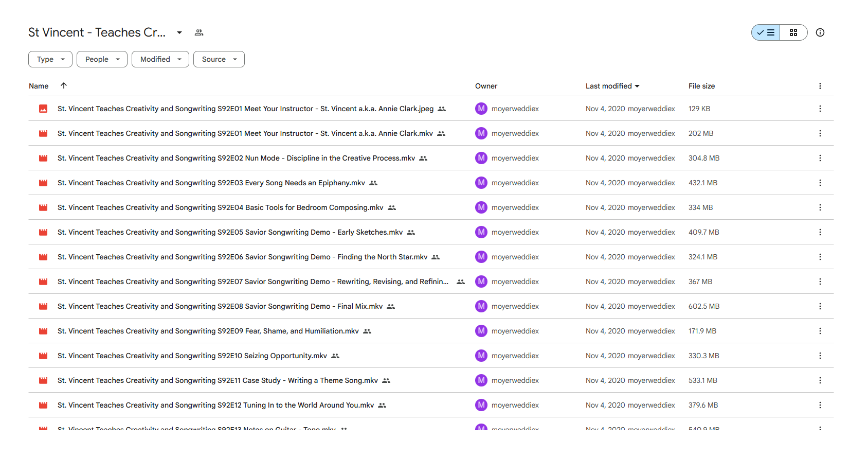Click the shared icon beside S92E03 Epiphany file
This screenshot has width=868, height=457.
coord(373,183)
